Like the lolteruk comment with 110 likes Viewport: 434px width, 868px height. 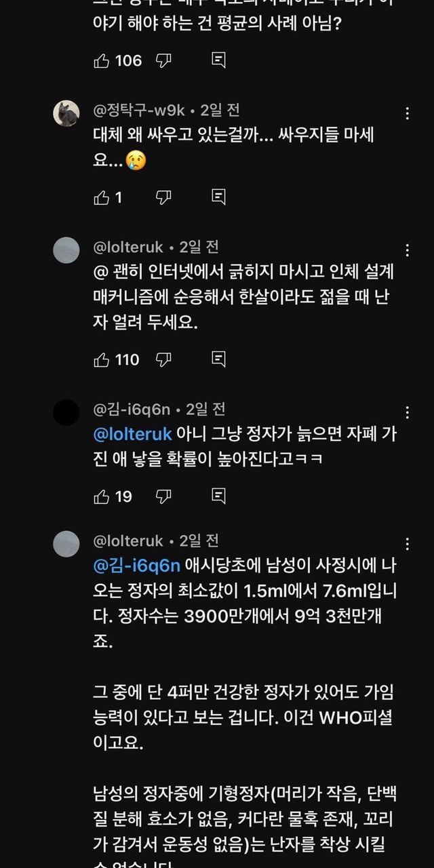click(102, 359)
